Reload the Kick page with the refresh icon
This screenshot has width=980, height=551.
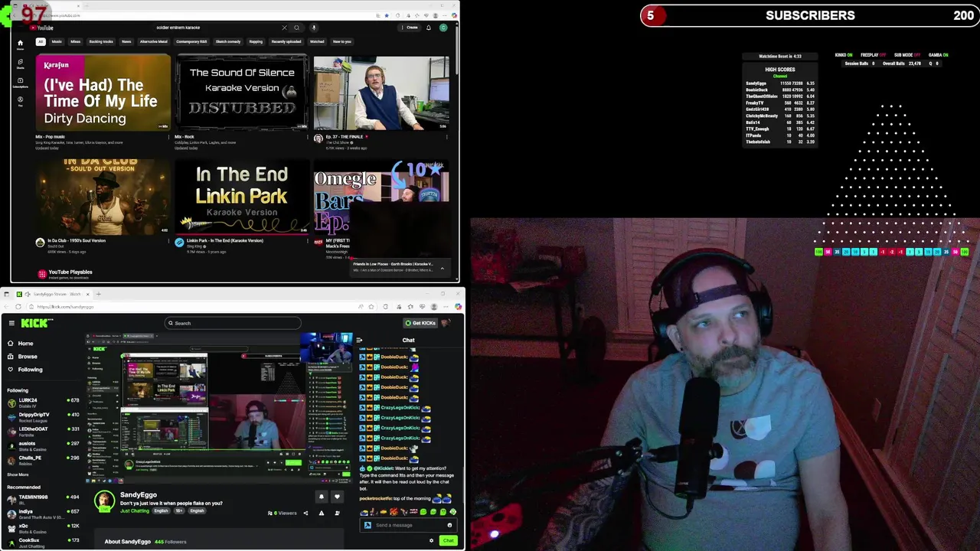(18, 307)
